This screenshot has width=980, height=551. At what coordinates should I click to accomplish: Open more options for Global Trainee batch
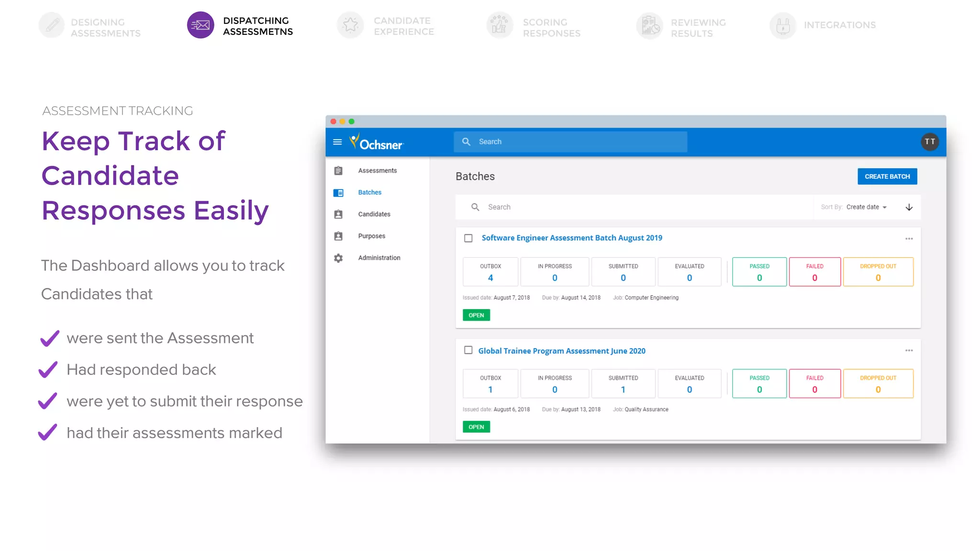pyautogui.click(x=909, y=351)
